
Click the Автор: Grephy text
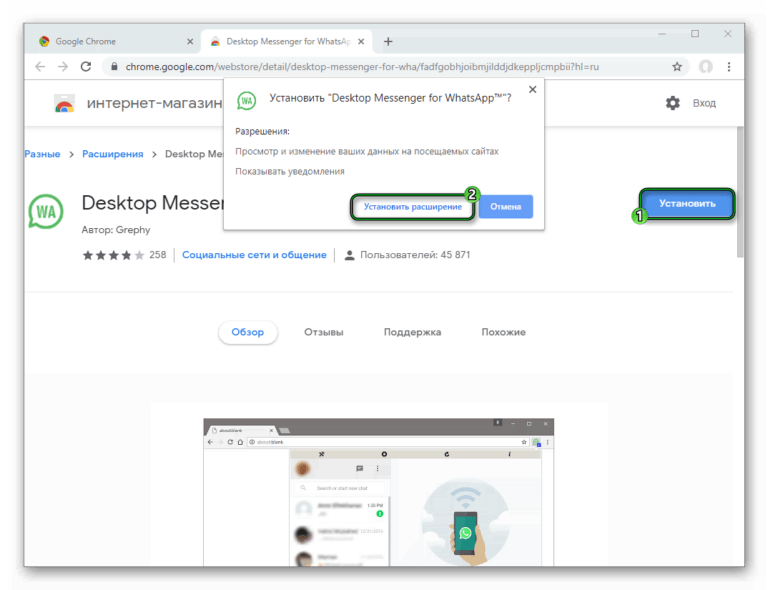116,230
